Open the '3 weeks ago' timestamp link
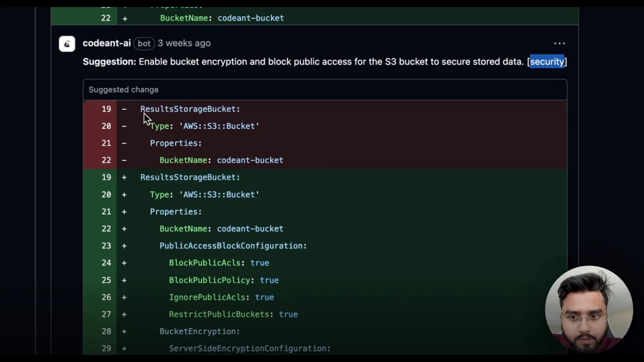644x362 pixels. click(184, 43)
